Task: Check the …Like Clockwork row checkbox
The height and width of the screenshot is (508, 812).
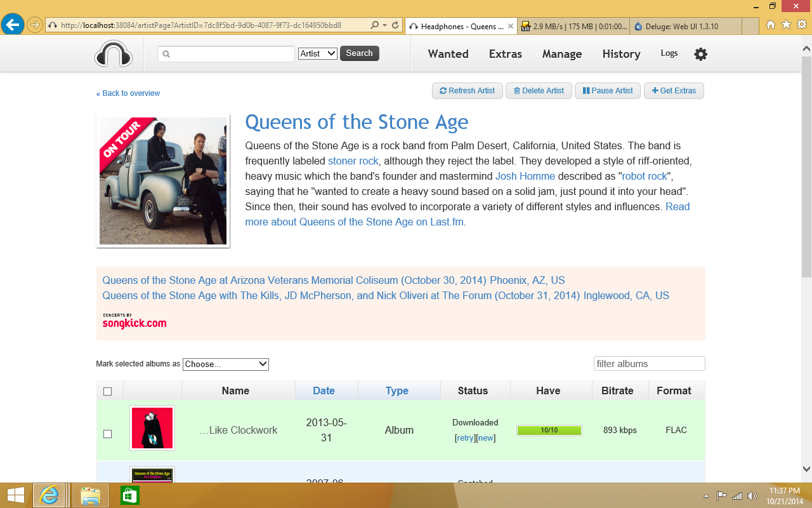Action: coord(107,434)
